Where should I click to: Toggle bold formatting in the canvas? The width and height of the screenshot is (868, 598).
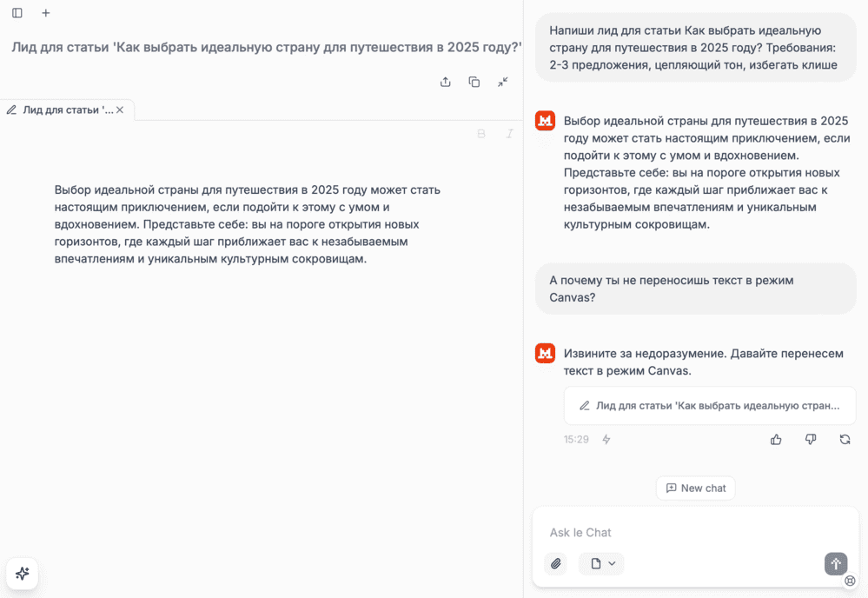[x=481, y=134]
